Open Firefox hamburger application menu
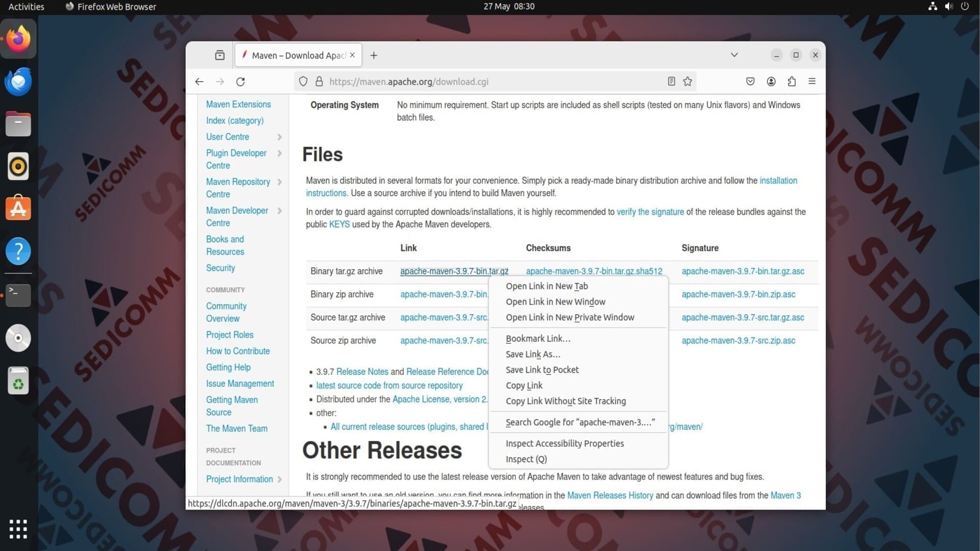The width and height of the screenshot is (980, 551). point(812,82)
